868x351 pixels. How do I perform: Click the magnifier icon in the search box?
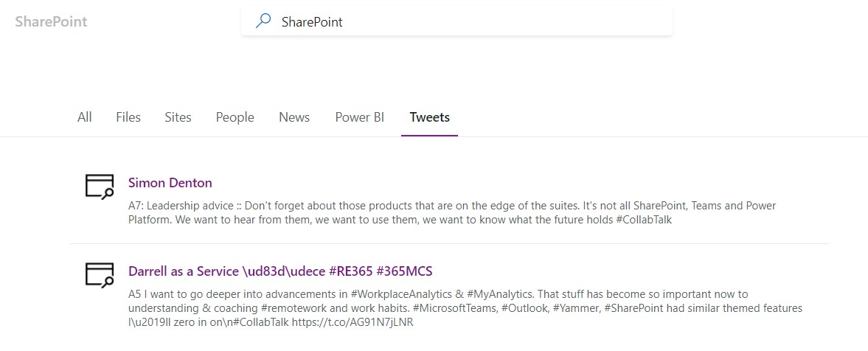point(263,21)
